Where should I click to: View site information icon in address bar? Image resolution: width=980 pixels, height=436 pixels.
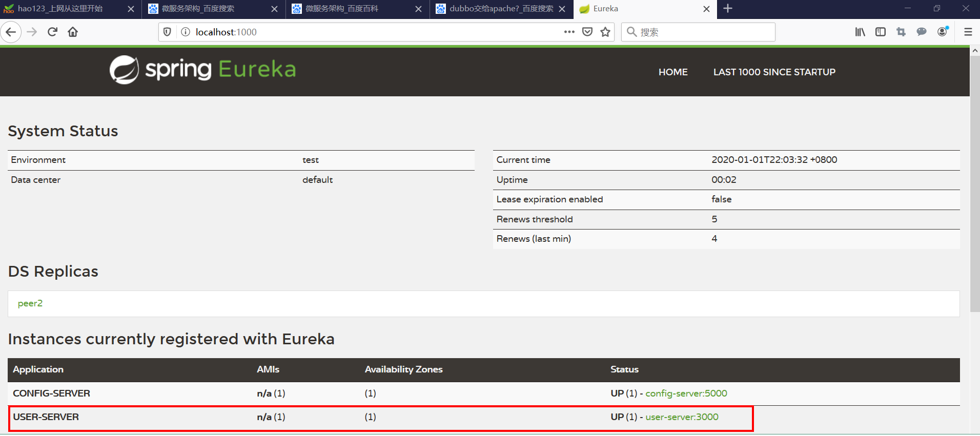[186, 32]
